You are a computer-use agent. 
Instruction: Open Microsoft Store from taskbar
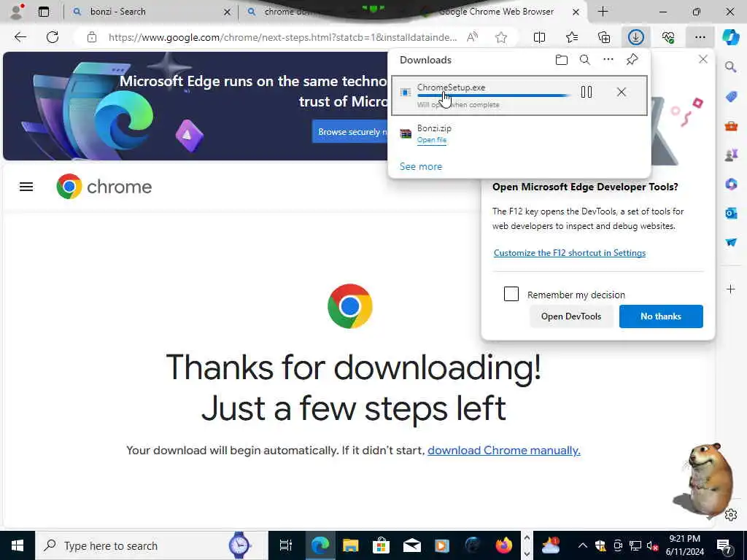click(x=381, y=545)
